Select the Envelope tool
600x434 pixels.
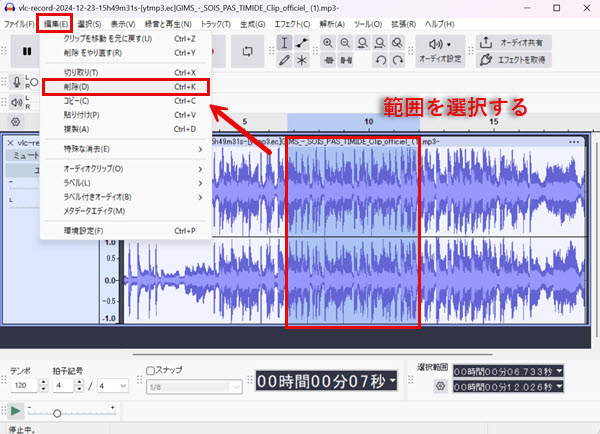tap(302, 43)
